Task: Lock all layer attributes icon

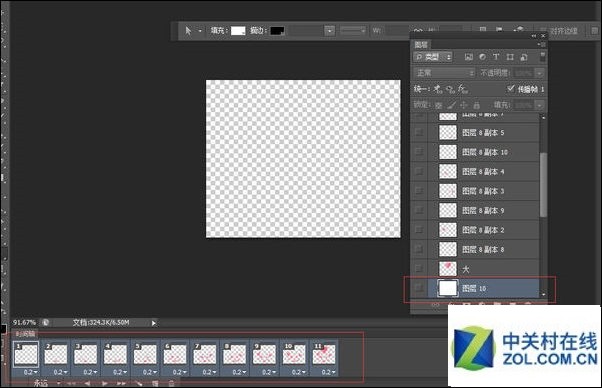Action: 476,105
